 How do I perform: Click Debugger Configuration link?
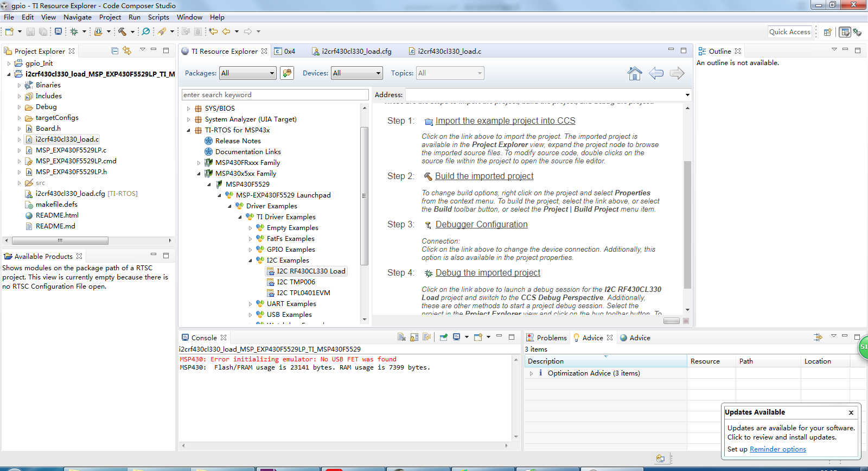[x=481, y=225]
